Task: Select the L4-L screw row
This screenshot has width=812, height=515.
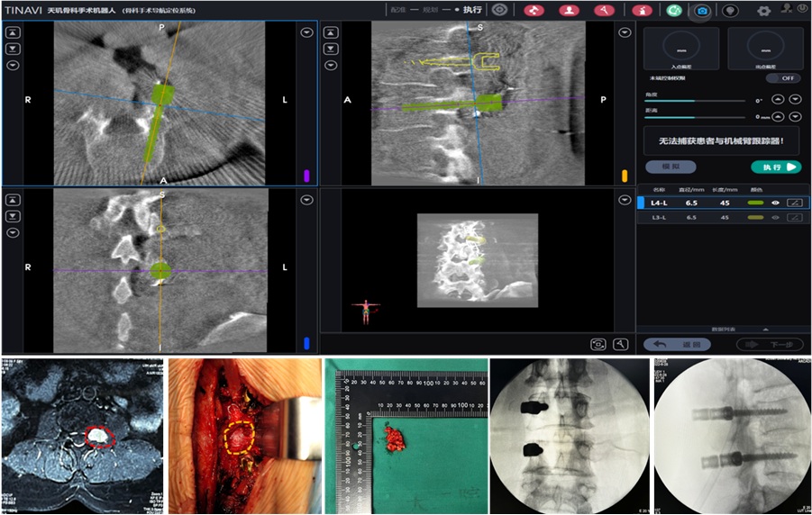Action: (724, 203)
